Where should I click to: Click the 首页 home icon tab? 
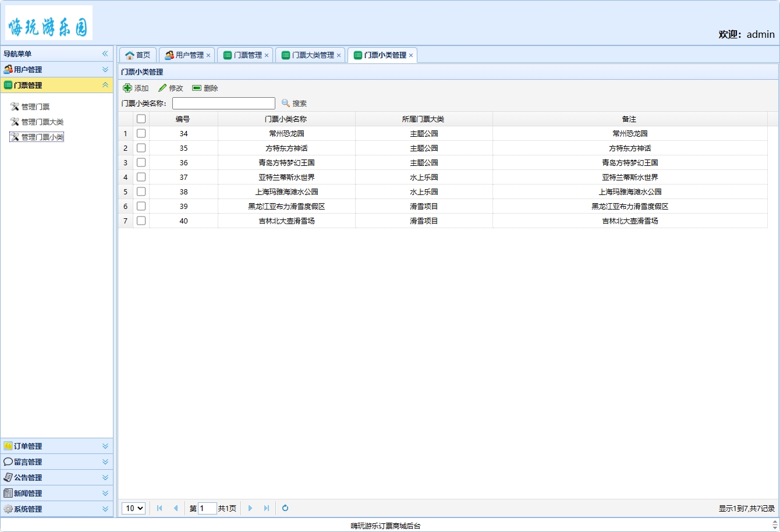[x=129, y=55]
